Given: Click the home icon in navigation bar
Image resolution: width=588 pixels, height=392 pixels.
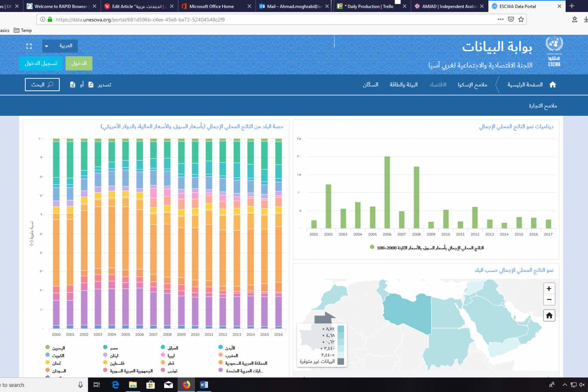Looking at the screenshot, I should (553, 85).
